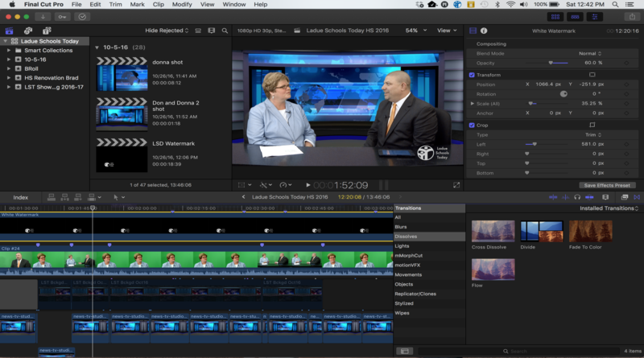This screenshot has height=358, width=644.
Task: Open the Clip menu
Action: [x=158, y=5]
